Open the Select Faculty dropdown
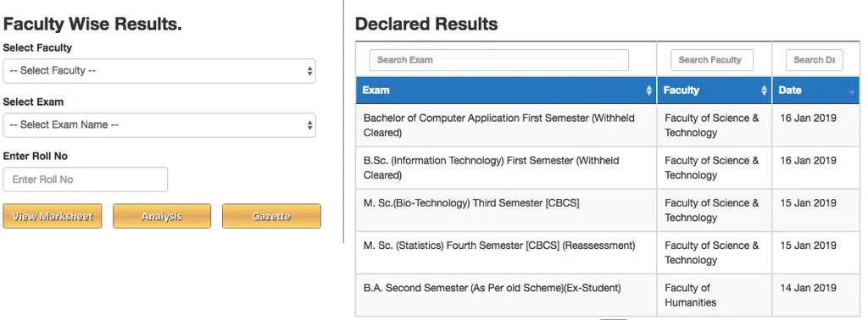 coord(159,71)
